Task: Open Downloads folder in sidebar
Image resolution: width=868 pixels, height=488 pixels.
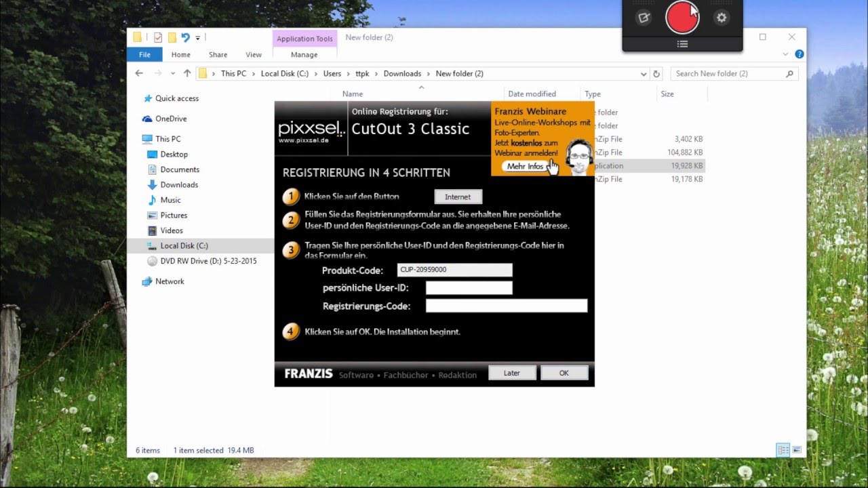Action: pos(179,185)
